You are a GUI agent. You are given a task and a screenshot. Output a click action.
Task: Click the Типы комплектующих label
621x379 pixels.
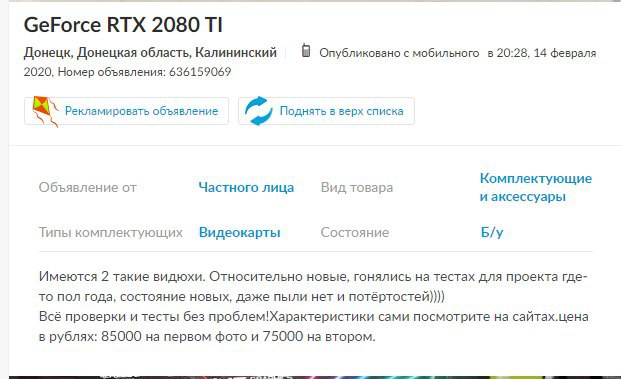point(110,232)
